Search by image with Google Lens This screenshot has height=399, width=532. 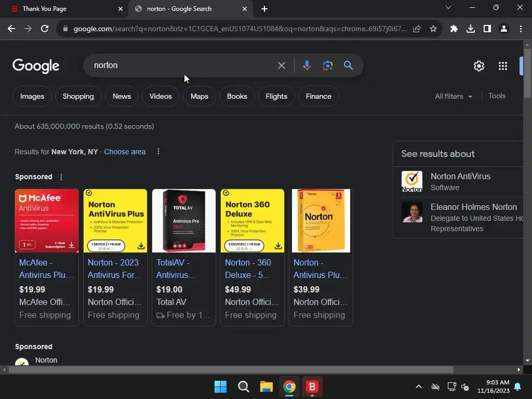(327, 65)
